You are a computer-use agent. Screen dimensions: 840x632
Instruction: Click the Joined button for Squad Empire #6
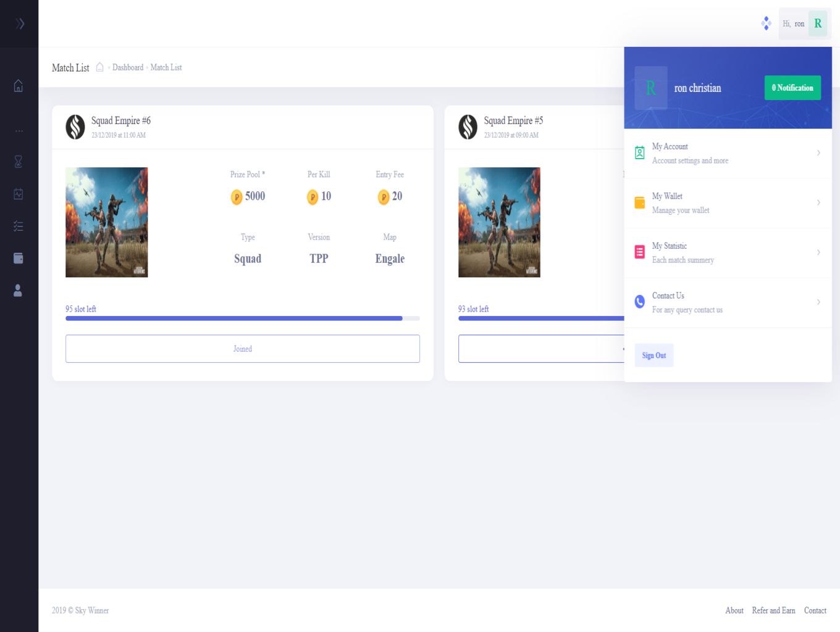coord(243,349)
